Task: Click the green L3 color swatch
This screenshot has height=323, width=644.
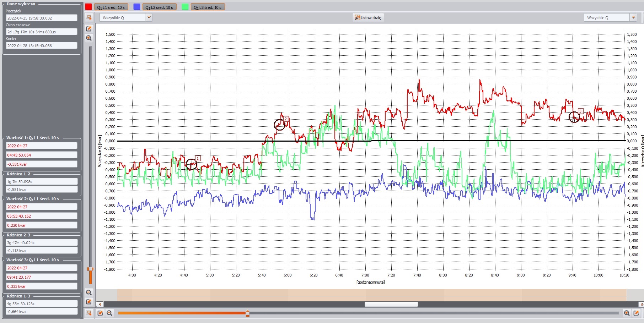Action: point(185,7)
